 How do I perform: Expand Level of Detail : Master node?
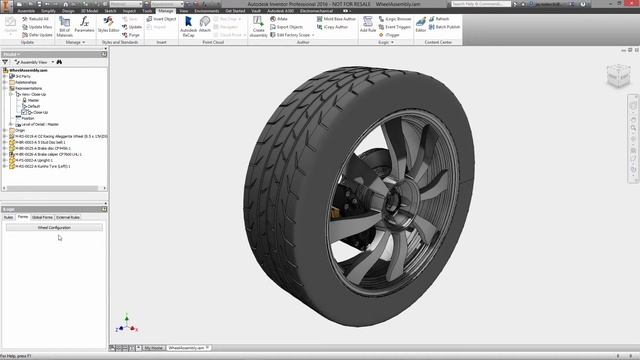pyautogui.click(x=11, y=124)
